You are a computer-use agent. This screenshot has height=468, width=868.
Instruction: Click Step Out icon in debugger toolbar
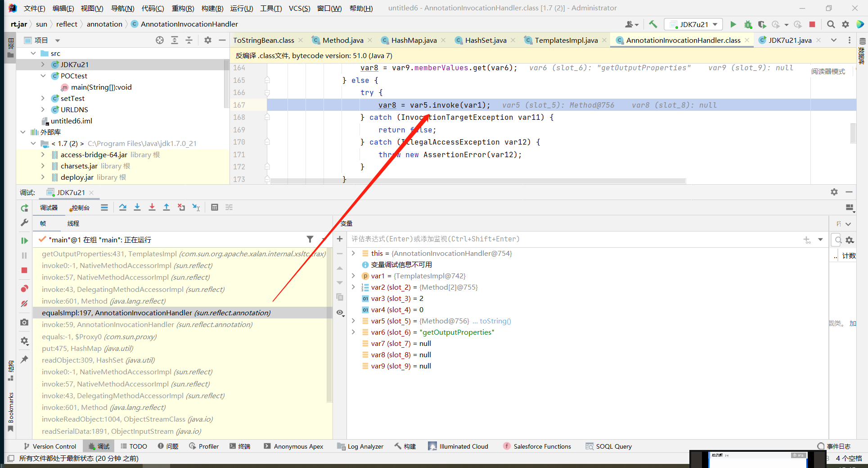click(166, 207)
